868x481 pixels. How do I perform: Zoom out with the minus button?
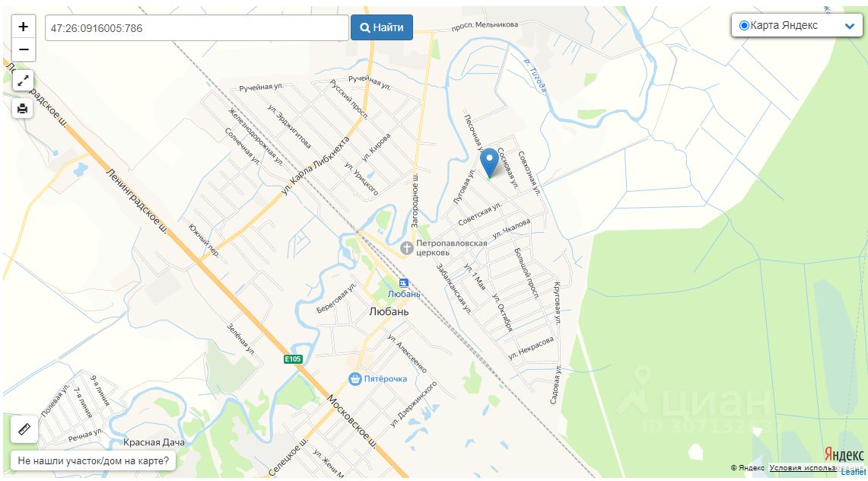(24, 49)
